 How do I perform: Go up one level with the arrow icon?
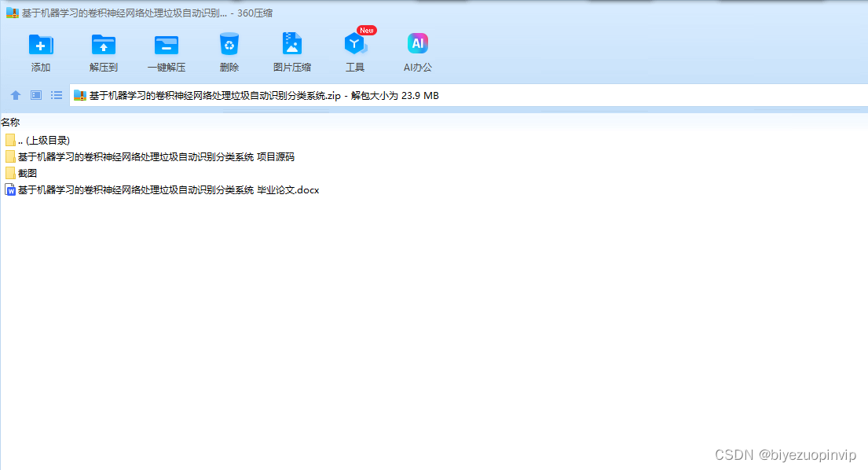(16, 95)
